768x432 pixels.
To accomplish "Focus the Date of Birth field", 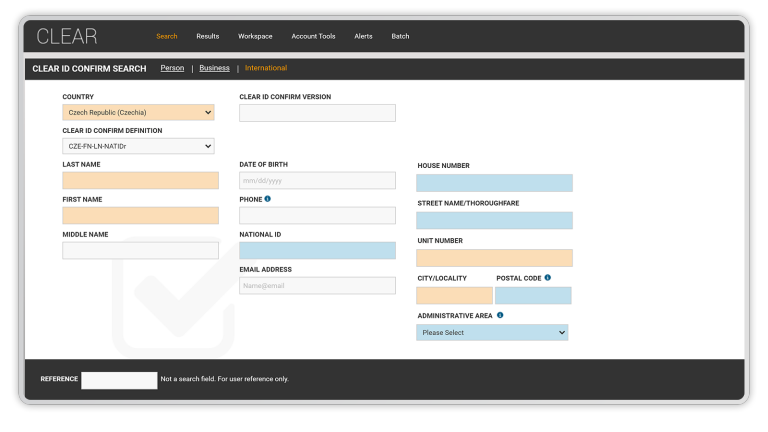I will [x=317, y=181].
